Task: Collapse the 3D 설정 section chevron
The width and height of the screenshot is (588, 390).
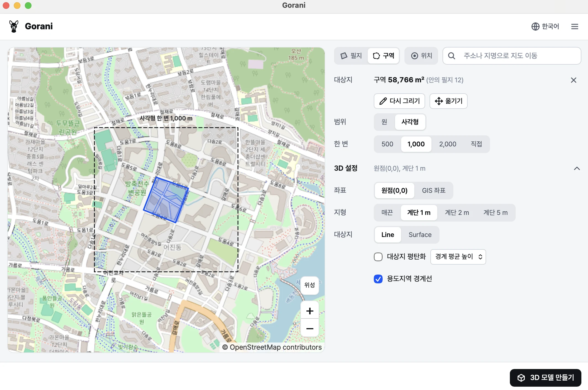Action: pyautogui.click(x=577, y=168)
